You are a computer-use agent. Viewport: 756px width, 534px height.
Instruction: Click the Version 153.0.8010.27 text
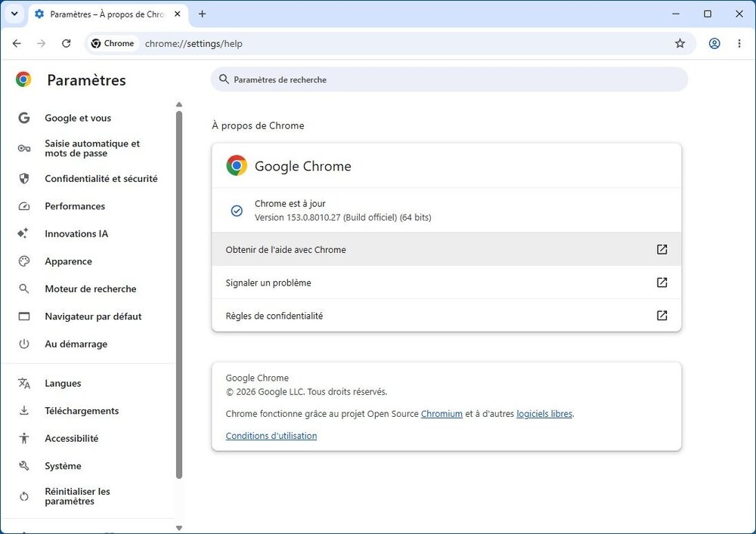(342, 218)
